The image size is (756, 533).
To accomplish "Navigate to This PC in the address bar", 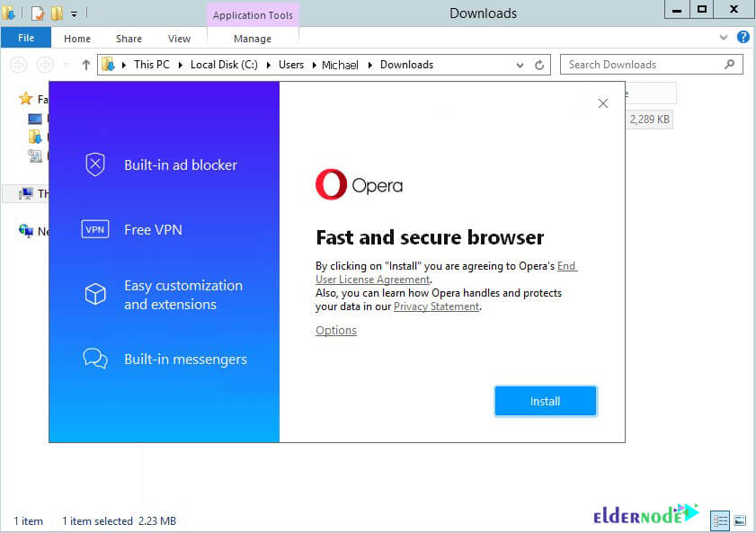I will coord(152,65).
